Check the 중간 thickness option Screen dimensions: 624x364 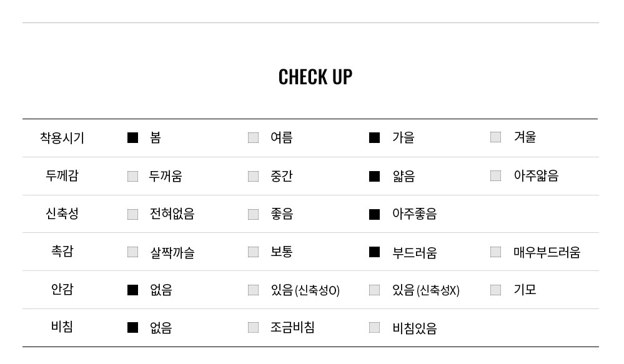point(253,176)
